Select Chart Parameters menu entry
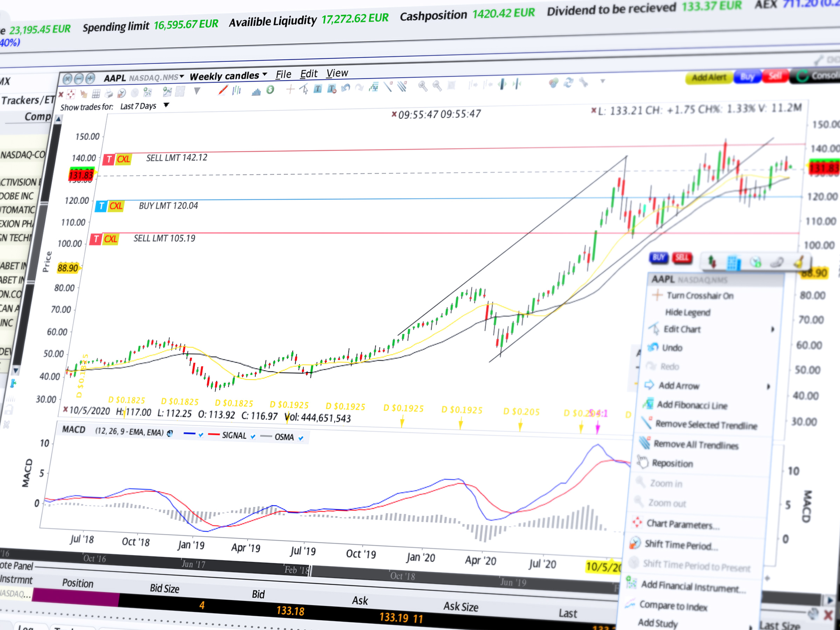The width and height of the screenshot is (840, 630). point(683,525)
